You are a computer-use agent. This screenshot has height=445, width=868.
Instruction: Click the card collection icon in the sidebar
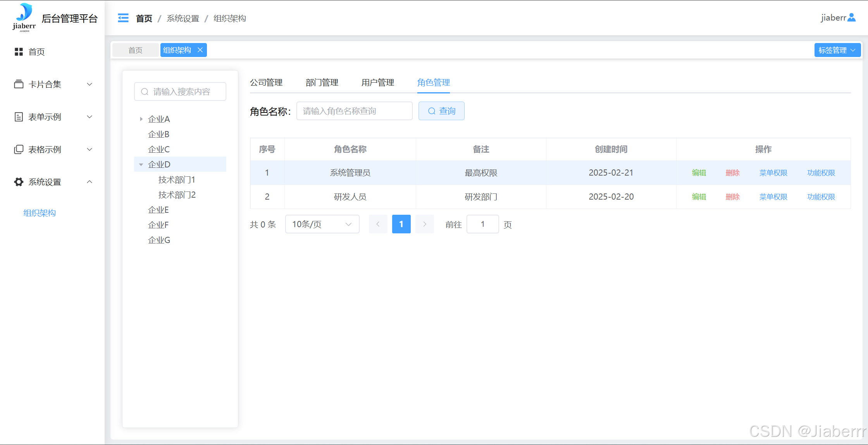(19, 84)
